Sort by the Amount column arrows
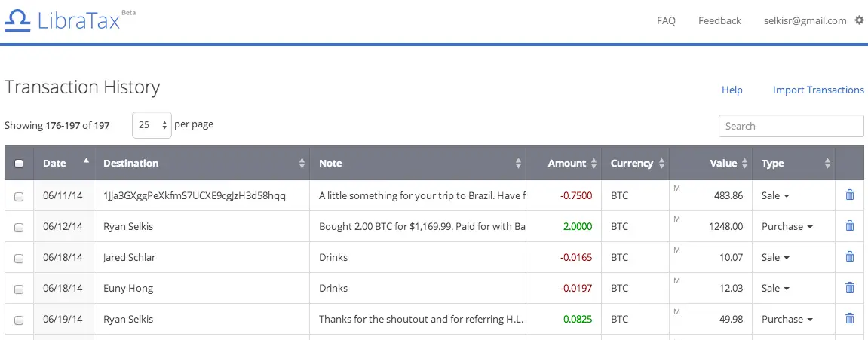Viewport: 868px width, 340px height. click(x=593, y=164)
